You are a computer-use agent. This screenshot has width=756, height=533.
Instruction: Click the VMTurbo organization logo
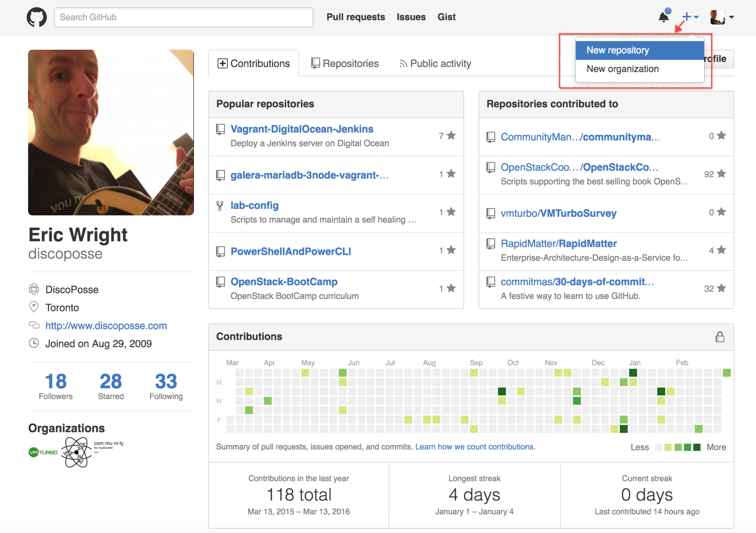[x=44, y=452]
